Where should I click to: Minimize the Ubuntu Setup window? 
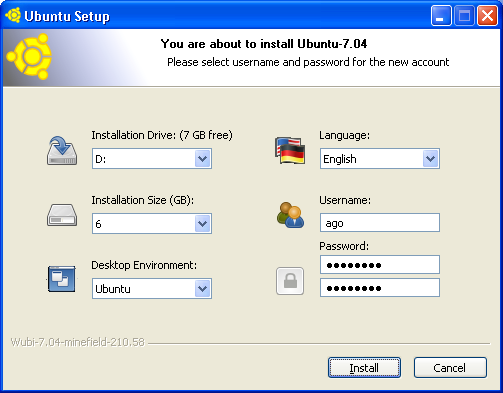point(441,15)
